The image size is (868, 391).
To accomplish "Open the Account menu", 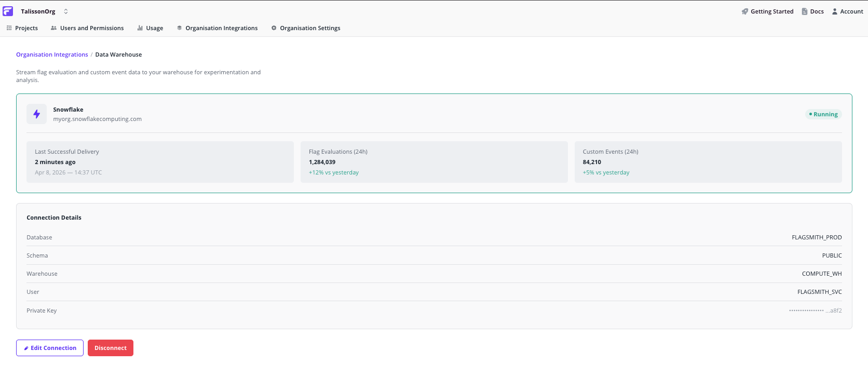I will [851, 11].
